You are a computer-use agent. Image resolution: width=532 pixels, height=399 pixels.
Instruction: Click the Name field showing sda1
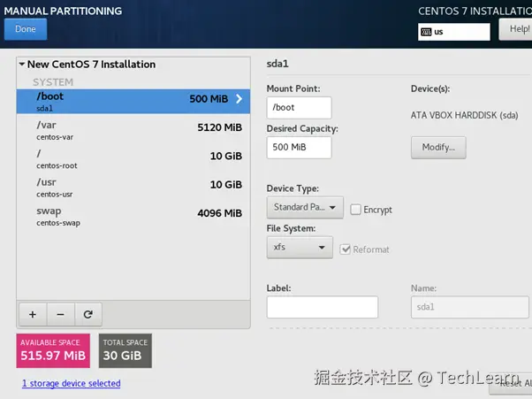click(470, 307)
